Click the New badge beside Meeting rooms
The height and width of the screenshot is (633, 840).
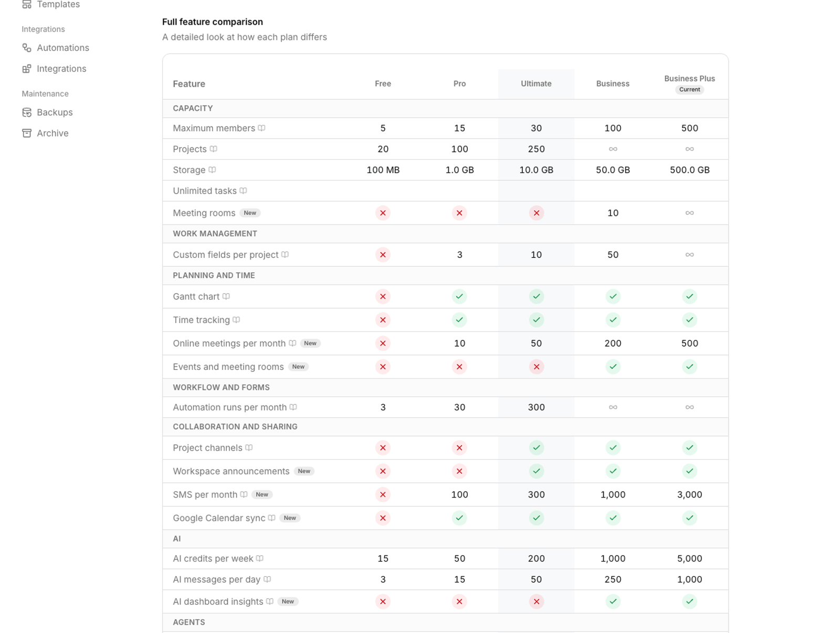(250, 213)
